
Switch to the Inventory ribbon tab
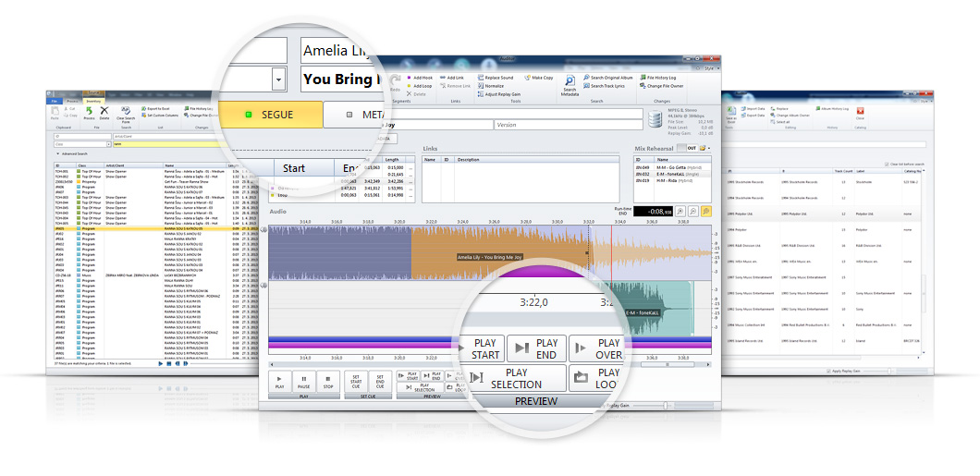(93, 101)
